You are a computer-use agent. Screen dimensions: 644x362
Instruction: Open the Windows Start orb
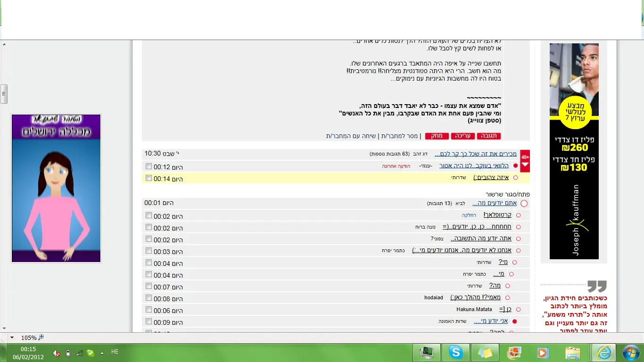click(630, 353)
